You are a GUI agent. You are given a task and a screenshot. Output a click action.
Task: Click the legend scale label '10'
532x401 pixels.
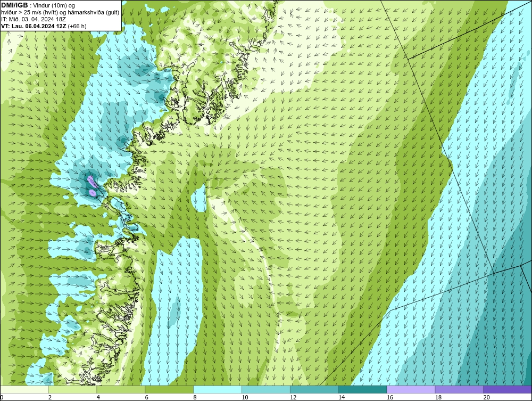coord(245,397)
